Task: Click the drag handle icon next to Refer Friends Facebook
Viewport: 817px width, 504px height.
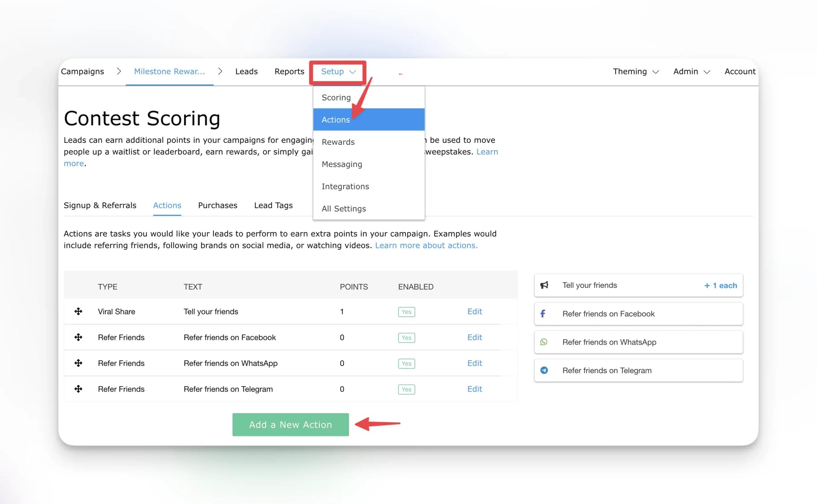Action: [79, 337]
